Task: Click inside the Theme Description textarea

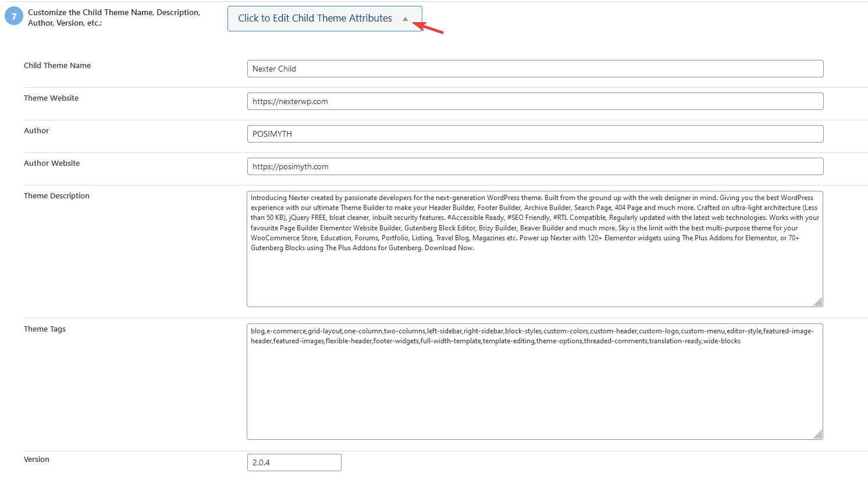Action: (x=535, y=249)
